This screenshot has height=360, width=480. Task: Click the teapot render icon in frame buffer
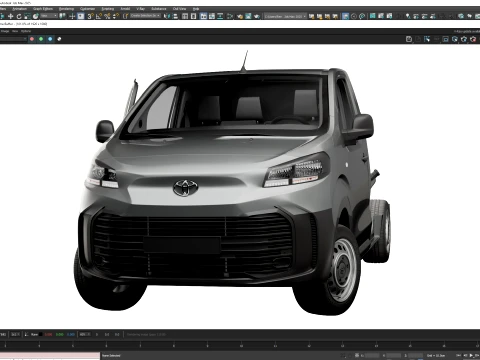[x=464, y=39]
